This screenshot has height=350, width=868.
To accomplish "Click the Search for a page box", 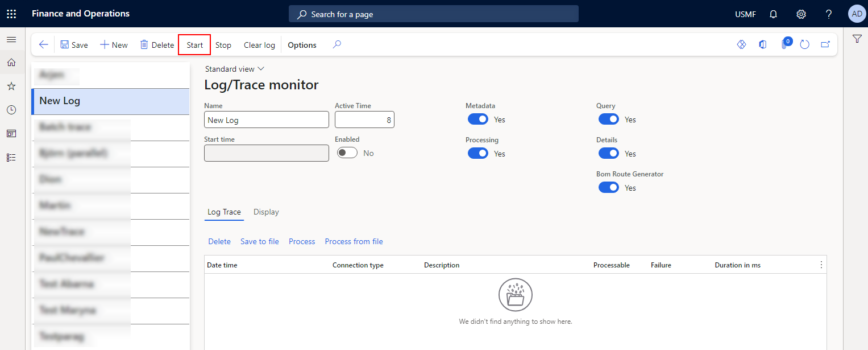I will (x=434, y=14).
